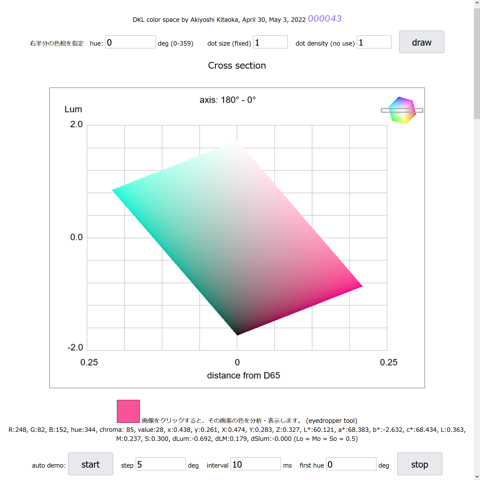This screenshot has height=480, width=480.
Task: Start the auto demo
Action: [91, 464]
